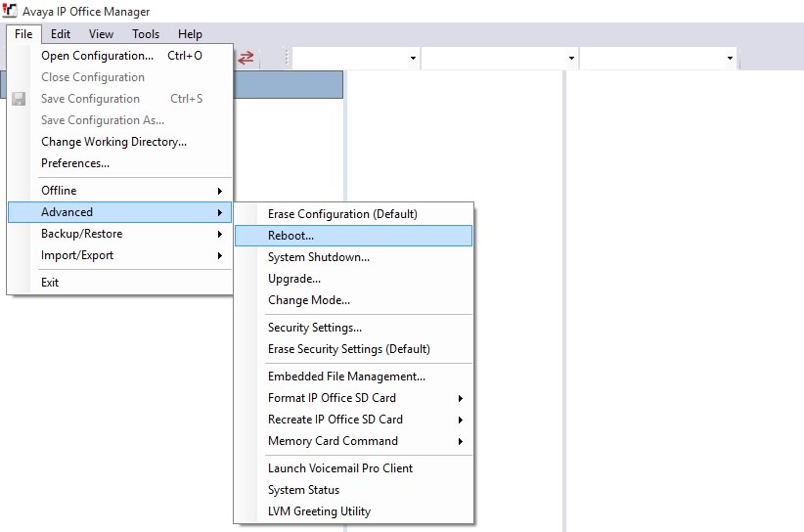Image resolution: width=804 pixels, height=532 pixels.
Task: Select Save Configuration menu entry
Action: (120, 99)
